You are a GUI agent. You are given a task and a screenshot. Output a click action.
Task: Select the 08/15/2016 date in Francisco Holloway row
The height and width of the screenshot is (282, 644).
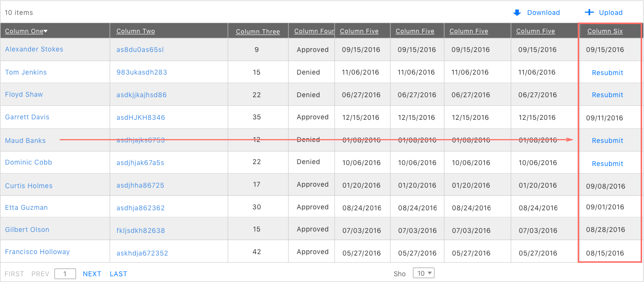point(605,253)
